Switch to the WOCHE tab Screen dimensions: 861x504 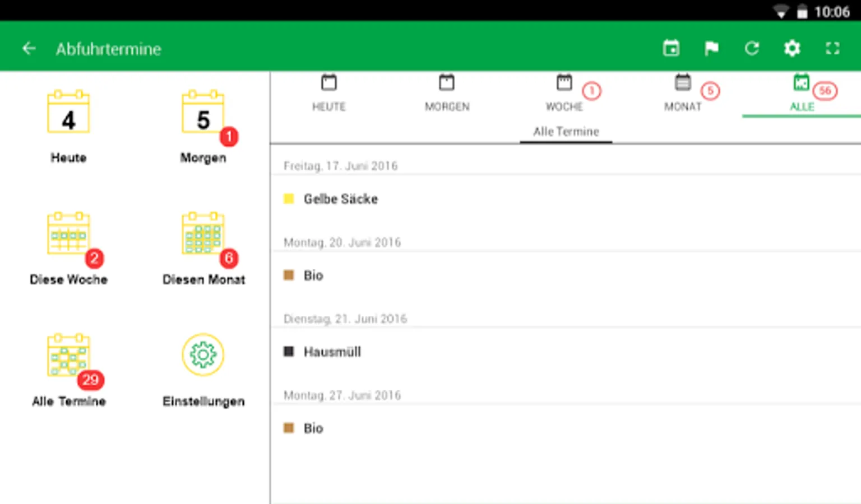point(565,94)
